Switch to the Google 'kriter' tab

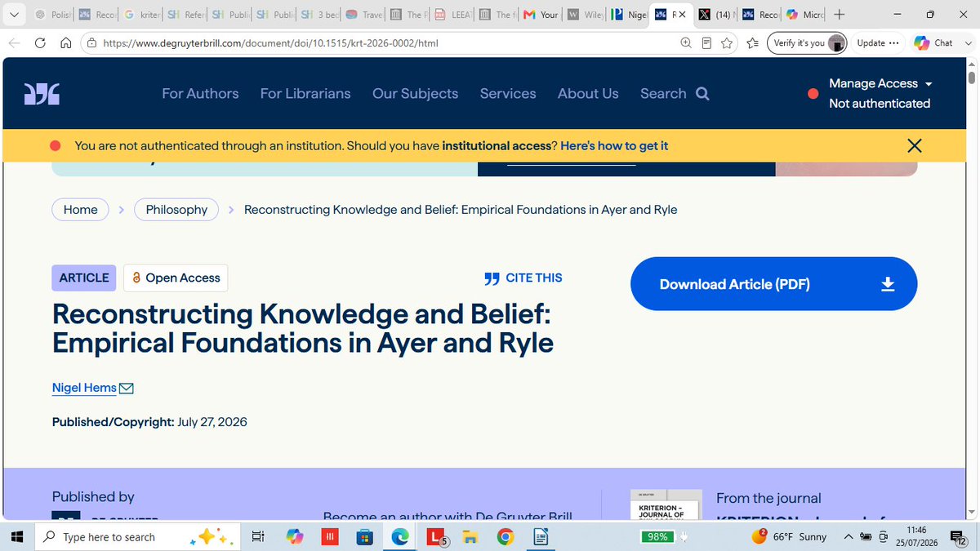click(x=143, y=15)
